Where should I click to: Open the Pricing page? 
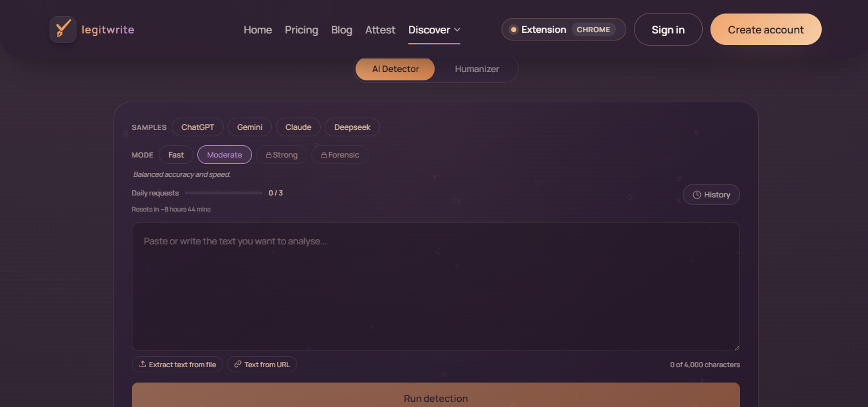(302, 30)
